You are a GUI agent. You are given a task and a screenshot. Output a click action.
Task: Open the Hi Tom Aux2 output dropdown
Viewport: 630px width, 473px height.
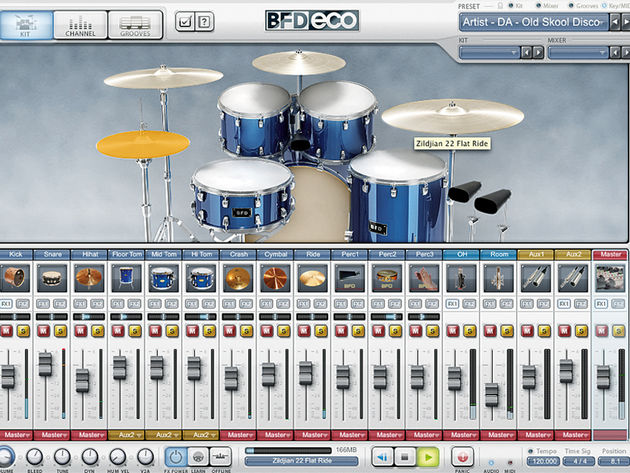pos(201,435)
